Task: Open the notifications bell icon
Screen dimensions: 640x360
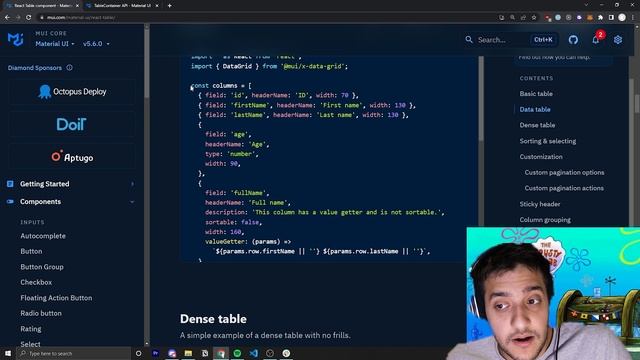Action: [596, 40]
